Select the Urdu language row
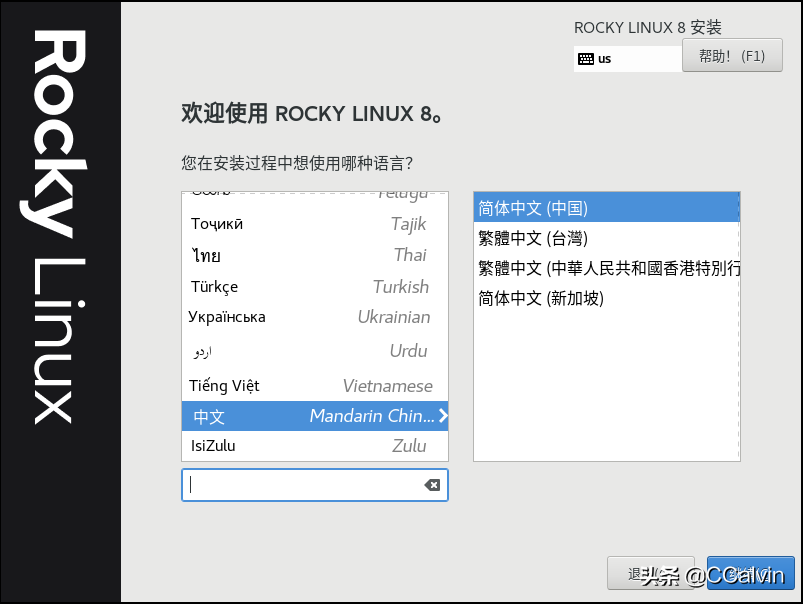The width and height of the screenshot is (803, 604). click(314, 351)
